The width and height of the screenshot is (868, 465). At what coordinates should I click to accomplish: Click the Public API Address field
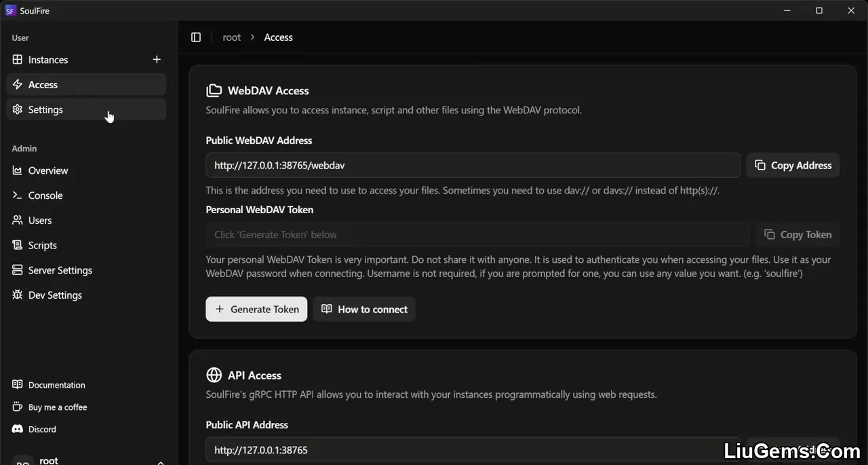coord(473,450)
